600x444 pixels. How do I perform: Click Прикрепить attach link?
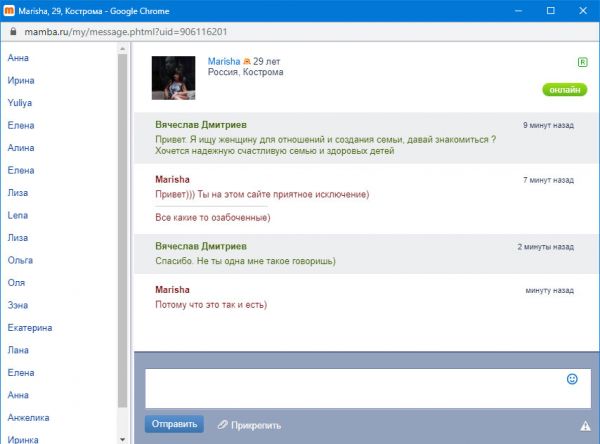[x=249, y=425]
